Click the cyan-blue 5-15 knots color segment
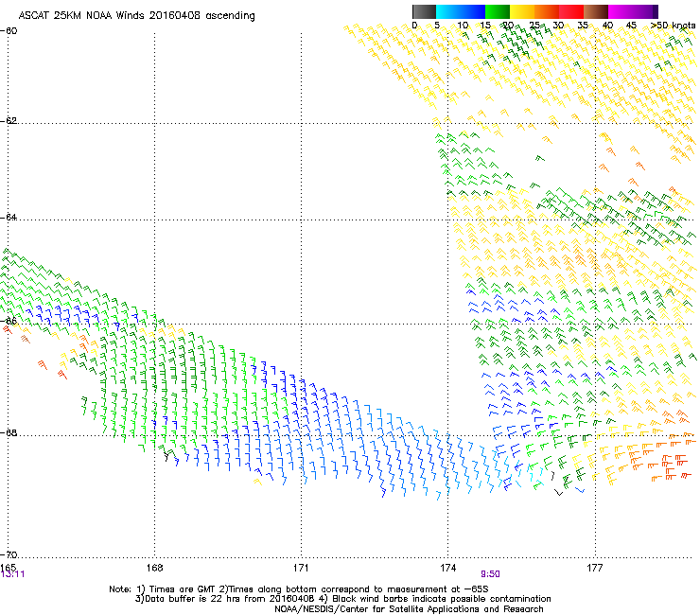 pyautogui.click(x=461, y=11)
